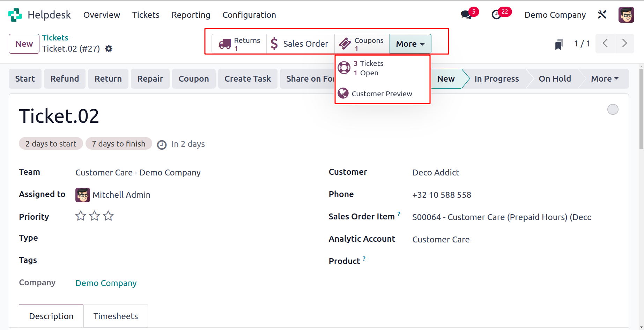
Task: Click the Return button
Action: pyautogui.click(x=108, y=79)
